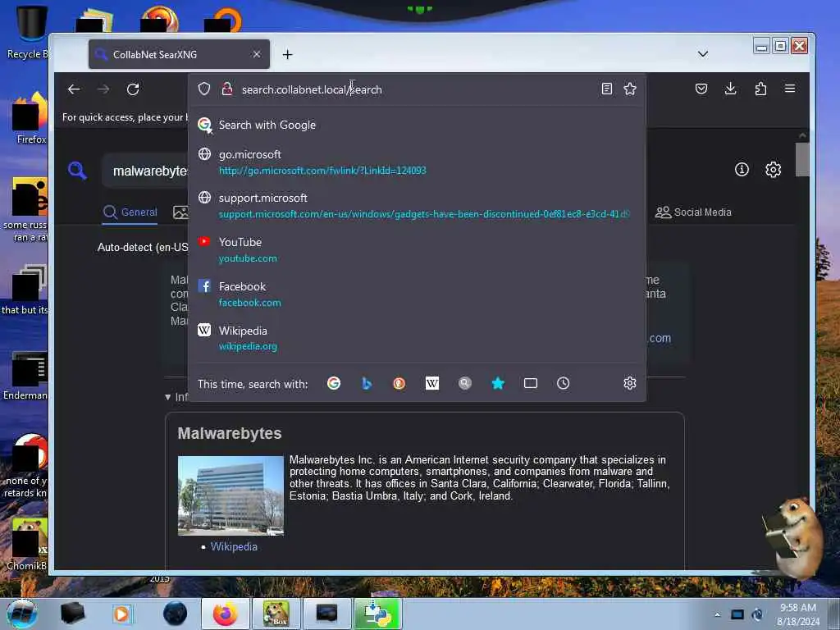The height and width of the screenshot is (630, 840).
Task: Search history with the clock icon
Action: click(x=563, y=383)
